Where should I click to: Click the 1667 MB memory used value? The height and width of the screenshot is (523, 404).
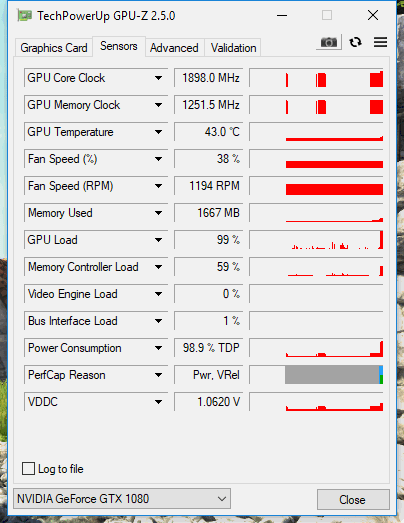[209, 213]
